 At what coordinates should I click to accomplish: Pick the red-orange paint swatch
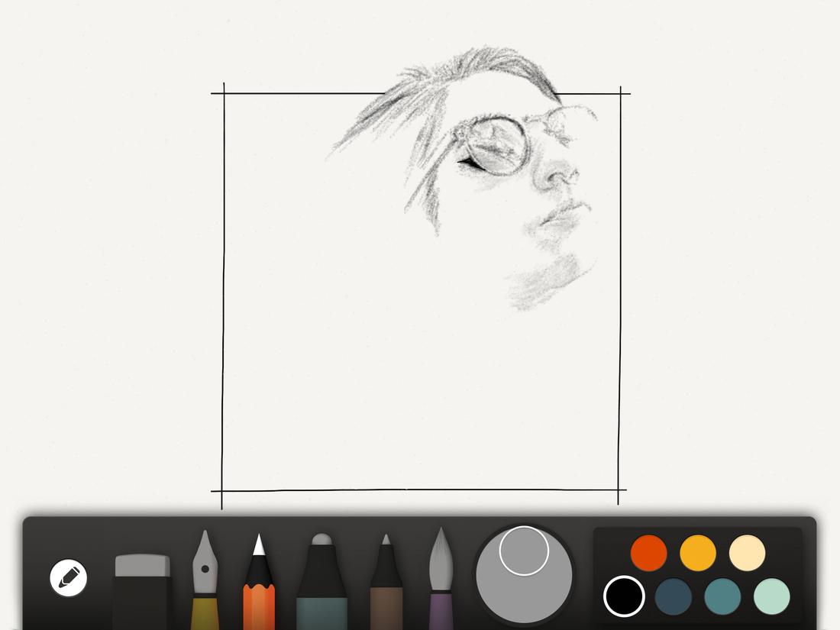pos(648,551)
